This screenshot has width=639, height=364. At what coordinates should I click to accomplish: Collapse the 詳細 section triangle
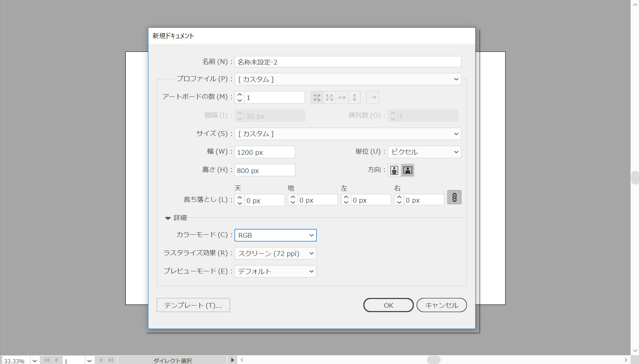[x=168, y=218]
